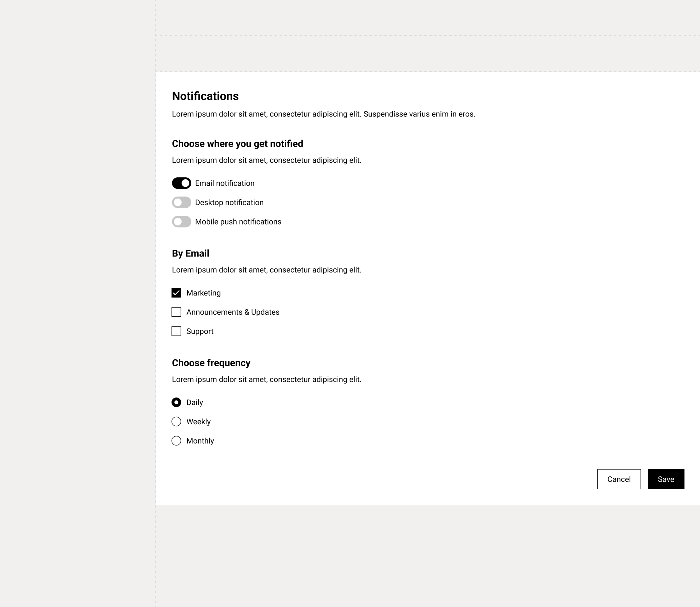Screen dimensions: 700x607
Task: Choose the Weekly frequency radio button
Action: 176,422
